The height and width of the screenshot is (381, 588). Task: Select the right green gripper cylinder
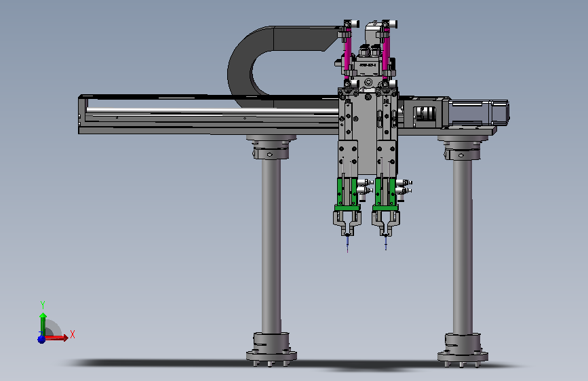tap(385, 195)
